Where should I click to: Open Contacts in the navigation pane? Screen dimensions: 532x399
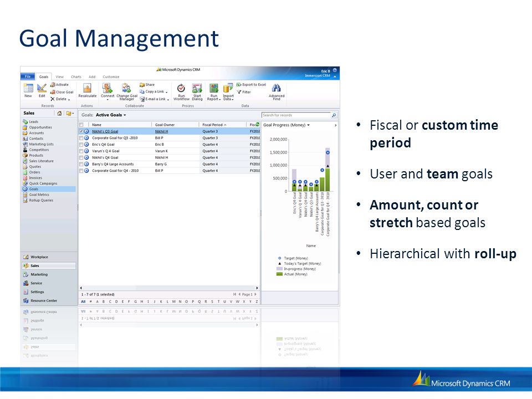[x=36, y=139]
